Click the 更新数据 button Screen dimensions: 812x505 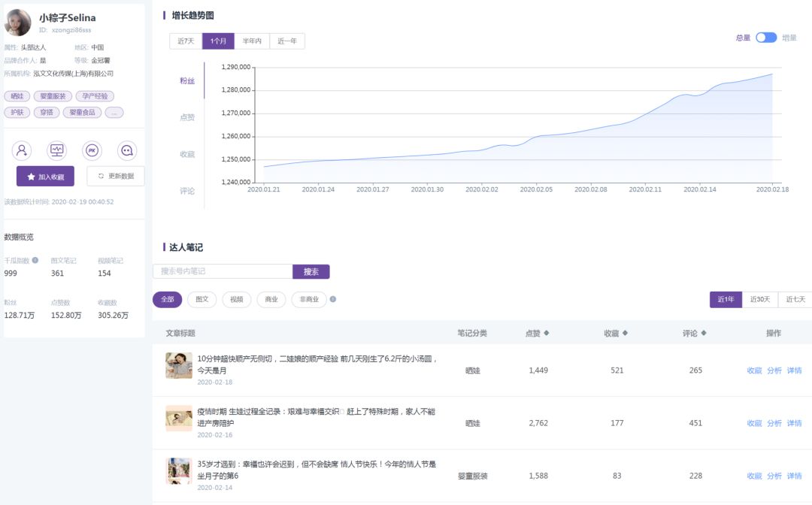(116, 177)
